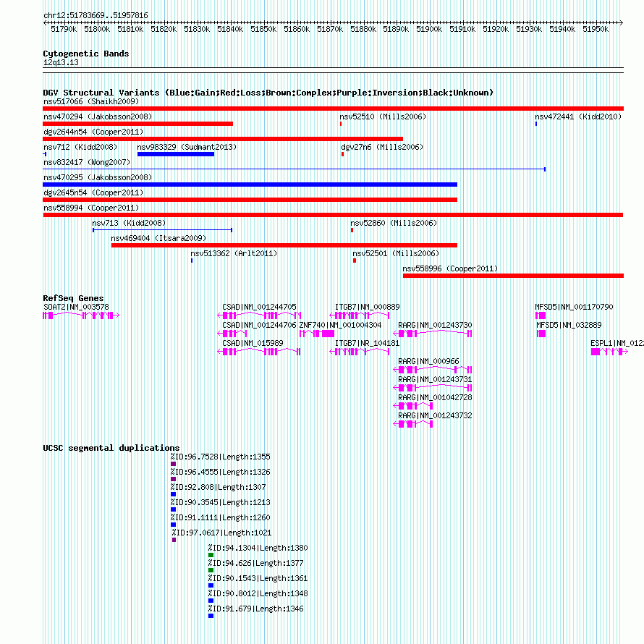This screenshot has height=644, width=644.
Task: Click variant nsv832417 (Wong2007) label
Action: [87, 162]
